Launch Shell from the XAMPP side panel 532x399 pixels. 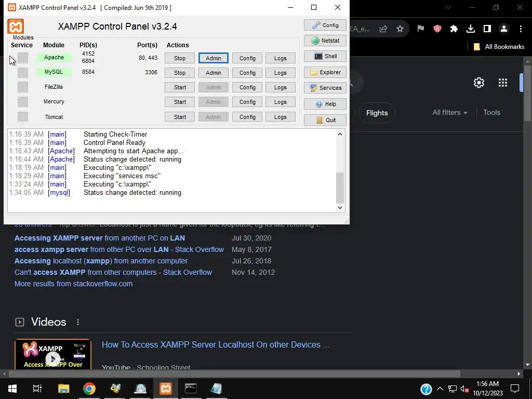coord(325,56)
